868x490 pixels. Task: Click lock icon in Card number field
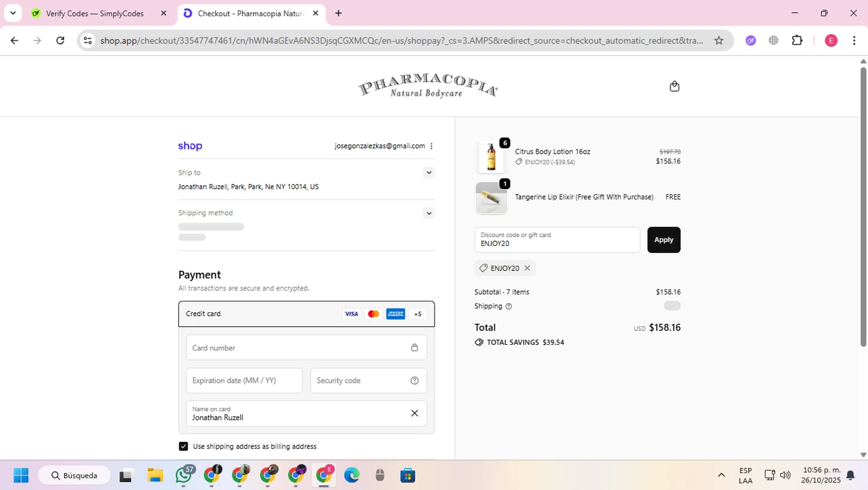(x=414, y=348)
